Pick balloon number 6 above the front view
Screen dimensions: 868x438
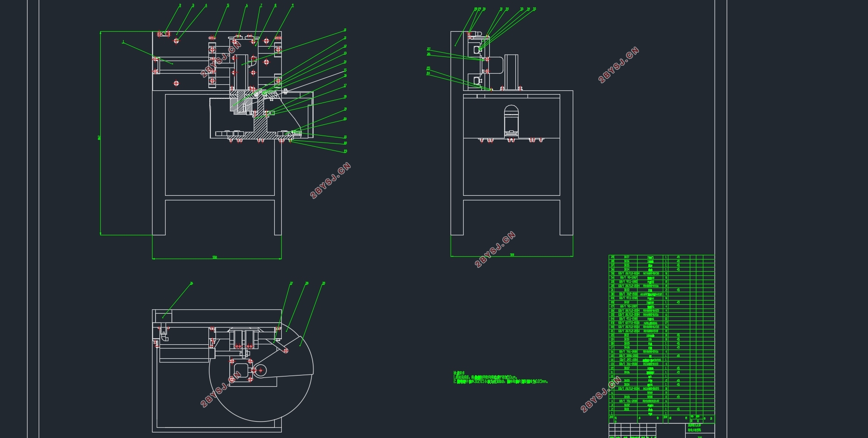point(247,6)
